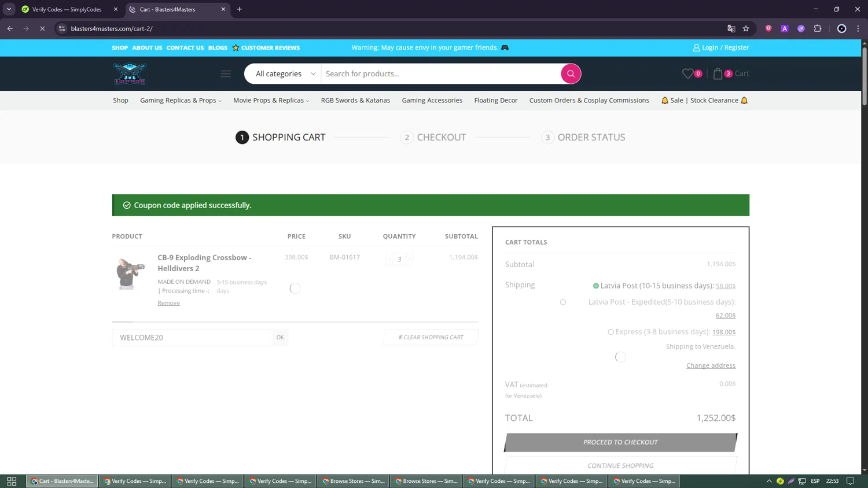Click SHOP link in top bar

coord(120,48)
